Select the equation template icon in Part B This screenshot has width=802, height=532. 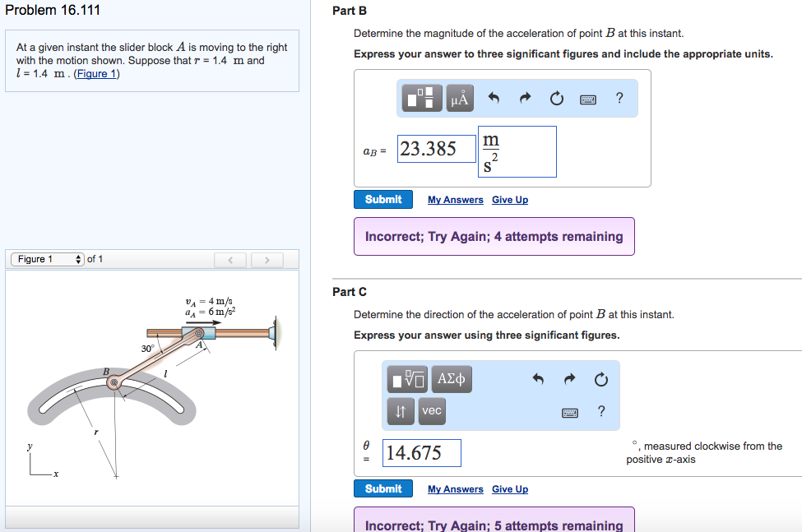click(x=422, y=98)
